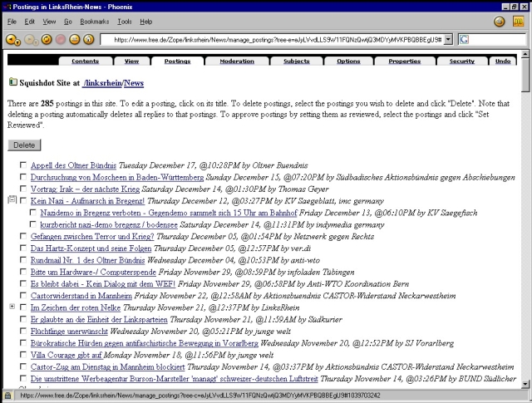Click inside the Google search field
Image resolution: width=532 pixels, height=403 pixels.
pos(495,39)
